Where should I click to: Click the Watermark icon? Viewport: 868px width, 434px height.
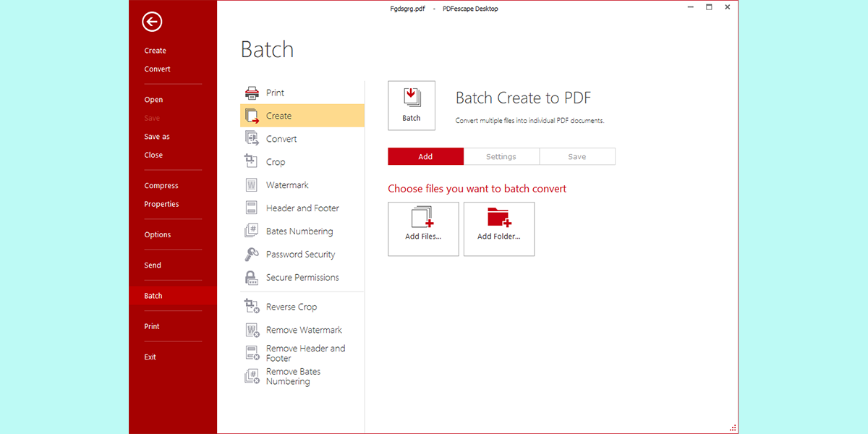pyautogui.click(x=252, y=185)
